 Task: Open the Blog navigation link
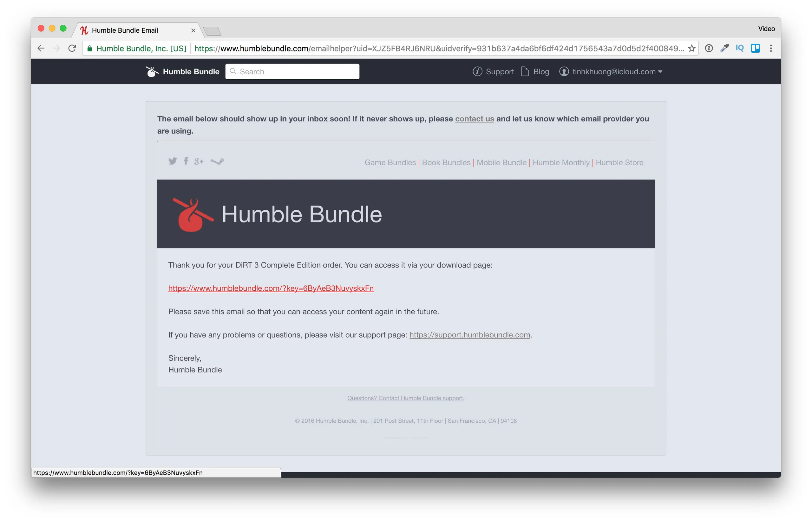pyautogui.click(x=535, y=71)
